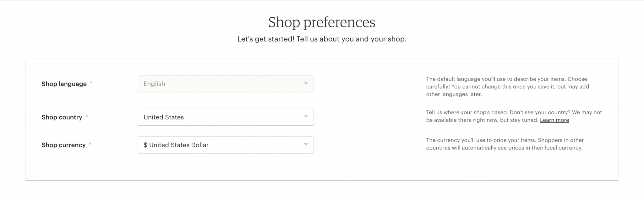Click the currency help description text
644x198 pixels.
click(x=504, y=143)
